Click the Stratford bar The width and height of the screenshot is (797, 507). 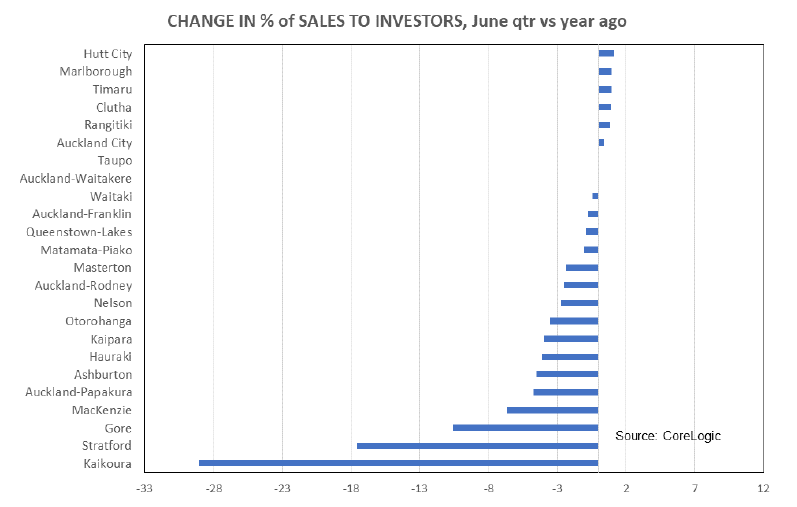477,446
